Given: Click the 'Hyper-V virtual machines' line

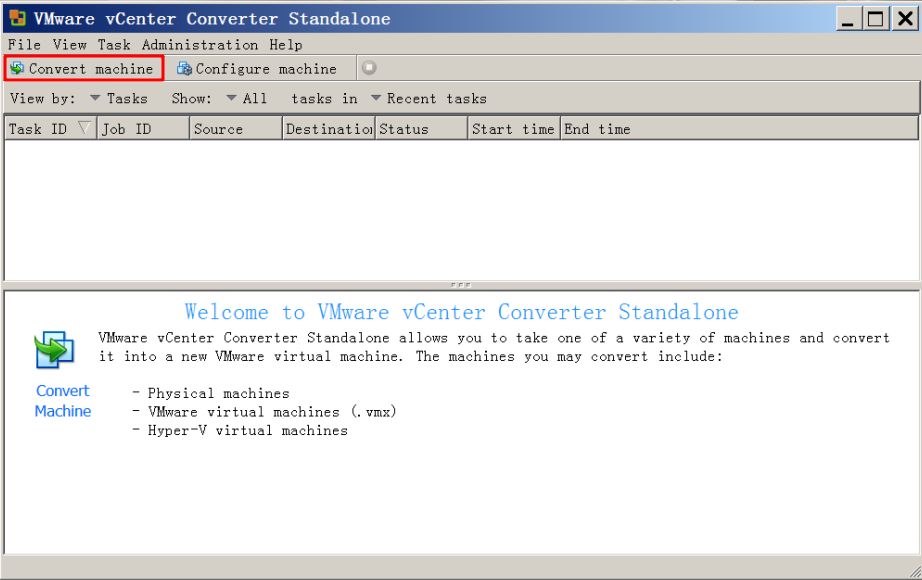Looking at the screenshot, I should (x=248, y=431).
